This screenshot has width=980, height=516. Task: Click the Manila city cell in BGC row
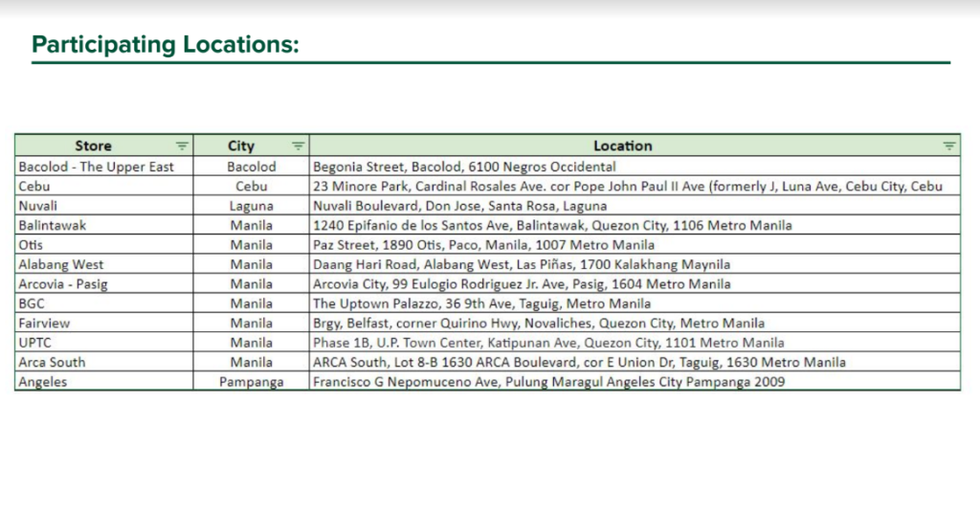pos(252,303)
